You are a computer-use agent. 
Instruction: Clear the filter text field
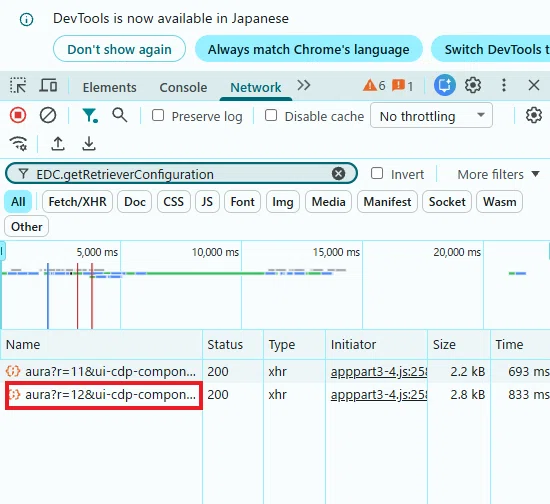pyautogui.click(x=338, y=174)
